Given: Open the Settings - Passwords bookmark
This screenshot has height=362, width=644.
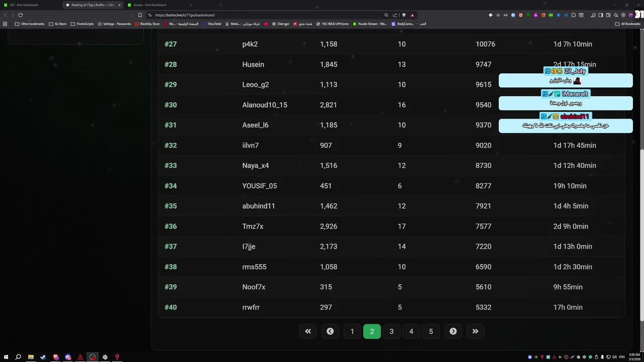Looking at the screenshot, I should tap(114, 24).
